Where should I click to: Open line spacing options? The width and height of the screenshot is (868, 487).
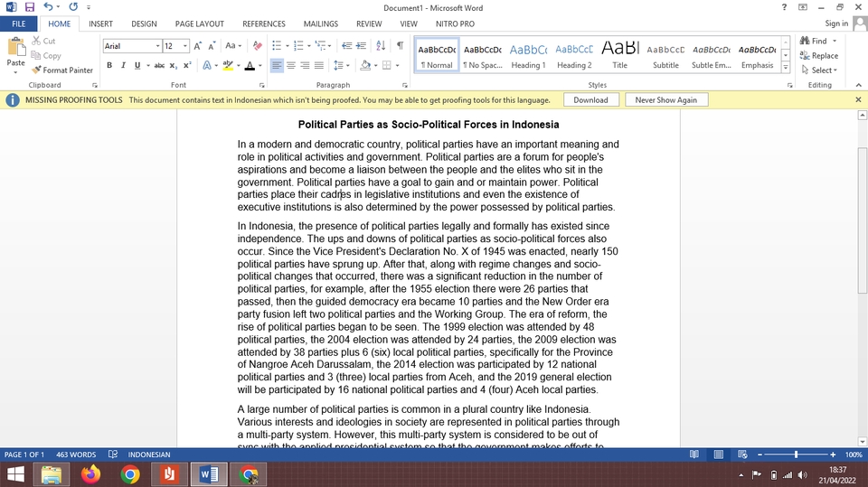click(342, 65)
